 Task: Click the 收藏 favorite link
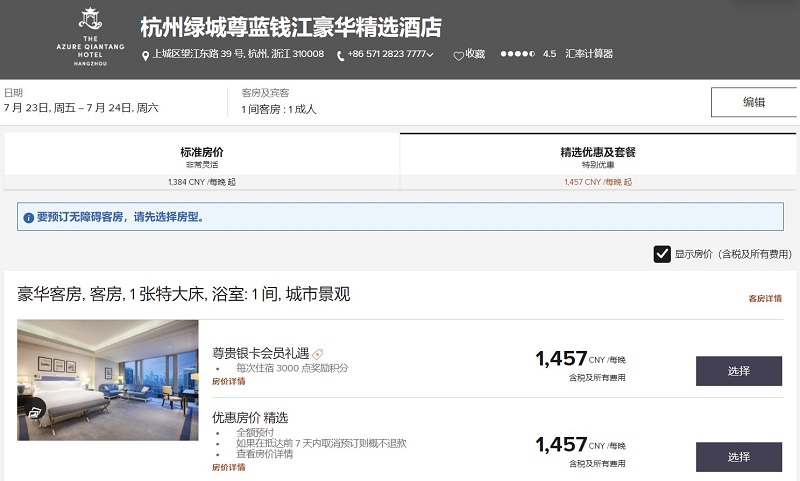475,54
